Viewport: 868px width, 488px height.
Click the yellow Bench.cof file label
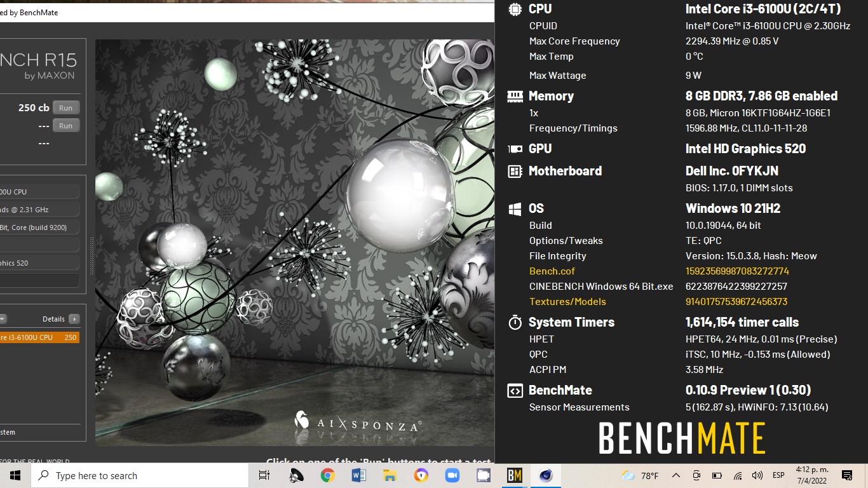tap(552, 271)
